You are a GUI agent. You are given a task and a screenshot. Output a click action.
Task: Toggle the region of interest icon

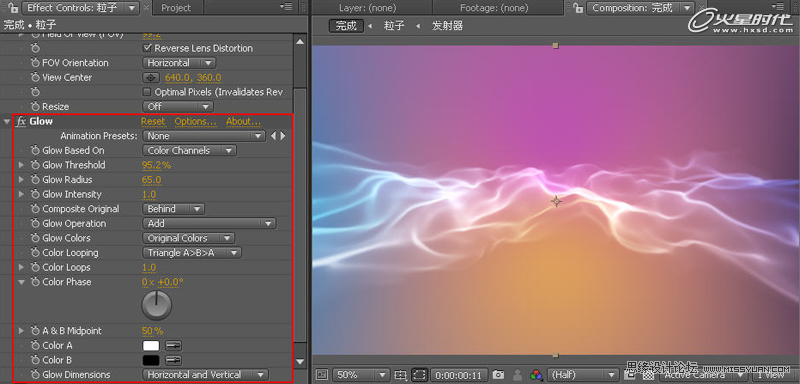click(x=418, y=375)
